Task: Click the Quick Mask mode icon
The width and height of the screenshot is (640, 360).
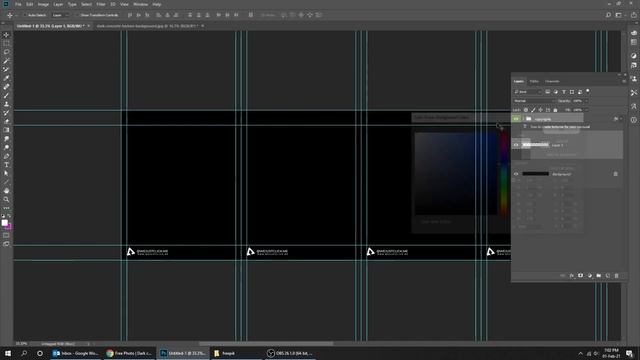Action: pyautogui.click(x=6, y=236)
